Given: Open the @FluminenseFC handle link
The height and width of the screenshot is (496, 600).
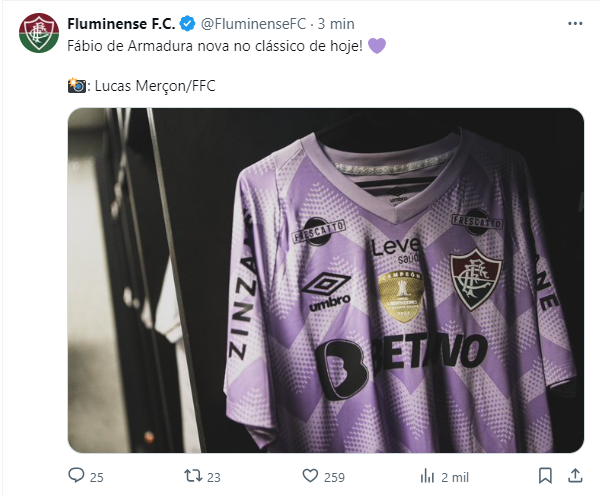Looking at the screenshot, I should pyautogui.click(x=253, y=24).
